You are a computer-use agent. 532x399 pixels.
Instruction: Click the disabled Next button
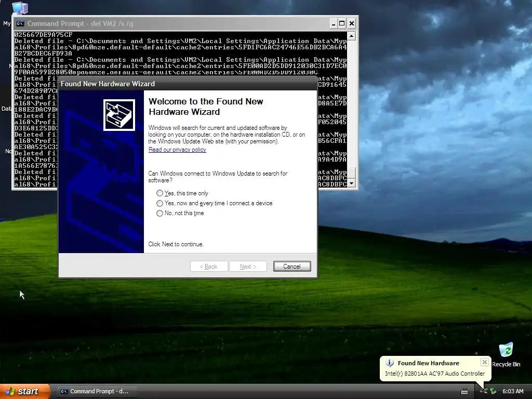[248, 267]
